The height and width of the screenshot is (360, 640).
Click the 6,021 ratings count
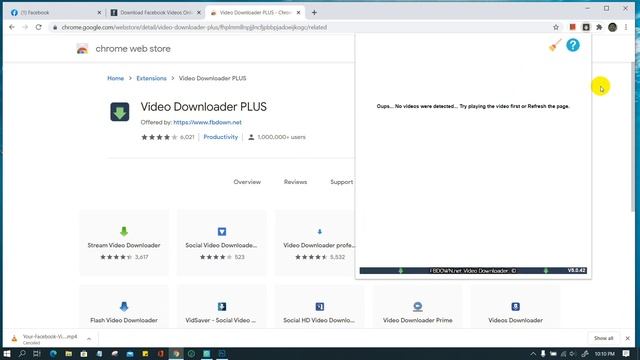pos(187,137)
